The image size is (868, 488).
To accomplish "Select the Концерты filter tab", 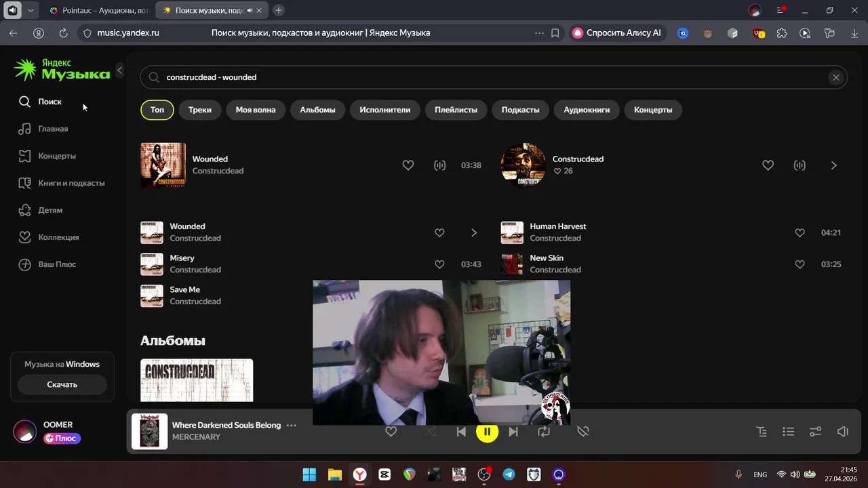I will [653, 110].
